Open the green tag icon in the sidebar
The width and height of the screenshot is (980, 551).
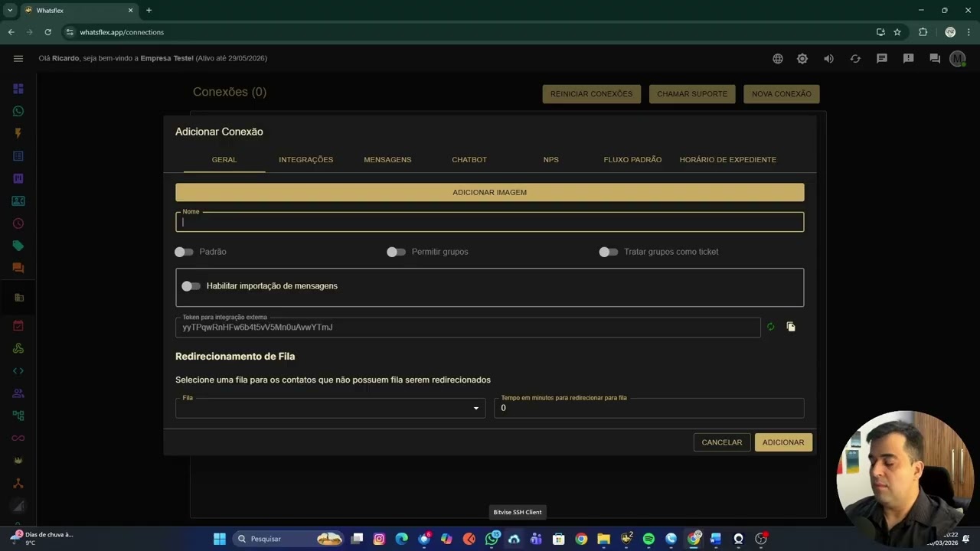point(18,246)
